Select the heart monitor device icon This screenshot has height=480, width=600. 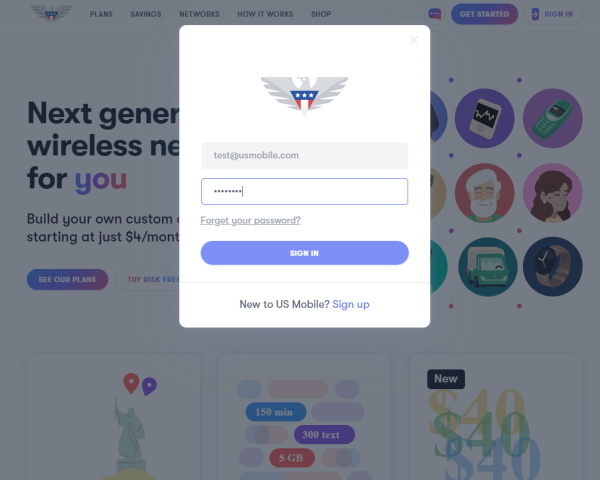pyautogui.click(x=484, y=118)
